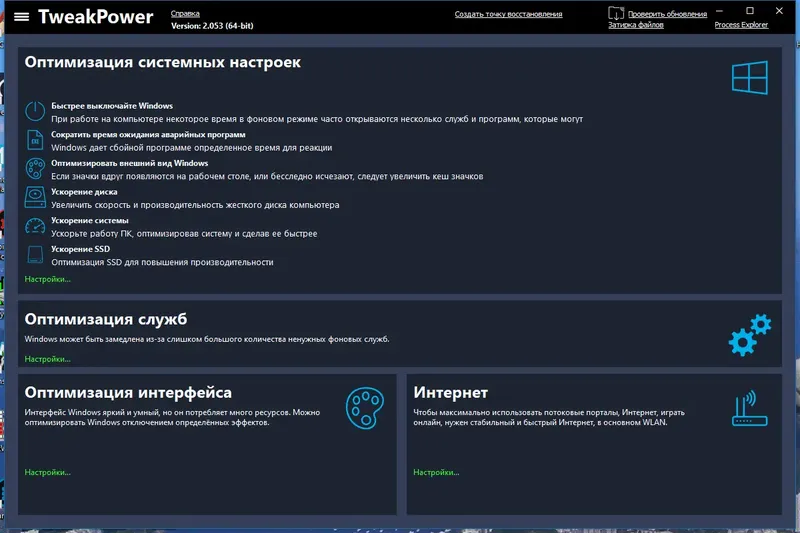
Task: Click the speedometer icon for Ускорение системы
Action: tap(35, 226)
